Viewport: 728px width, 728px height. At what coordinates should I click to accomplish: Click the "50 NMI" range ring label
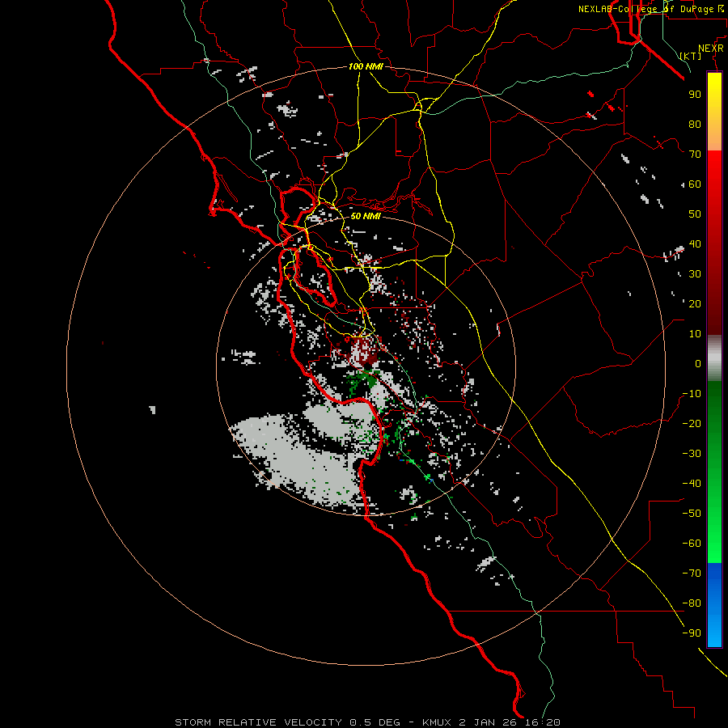[x=366, y=216]
